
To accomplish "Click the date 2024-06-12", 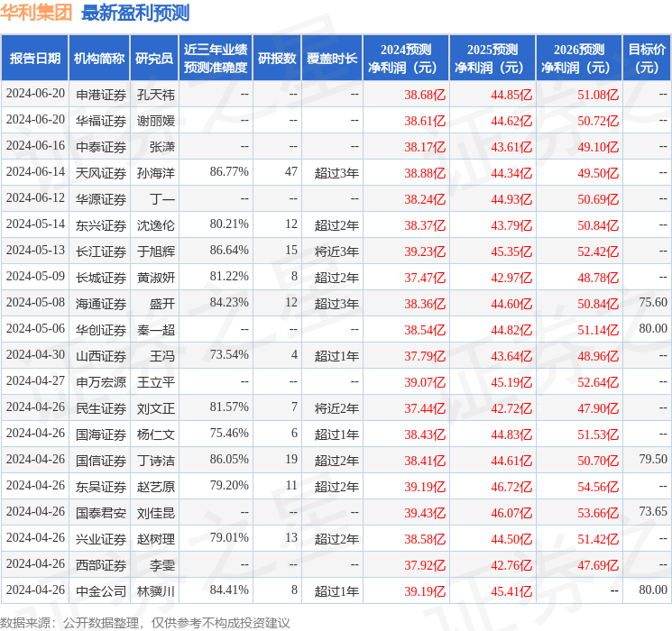I will (35, 198).
